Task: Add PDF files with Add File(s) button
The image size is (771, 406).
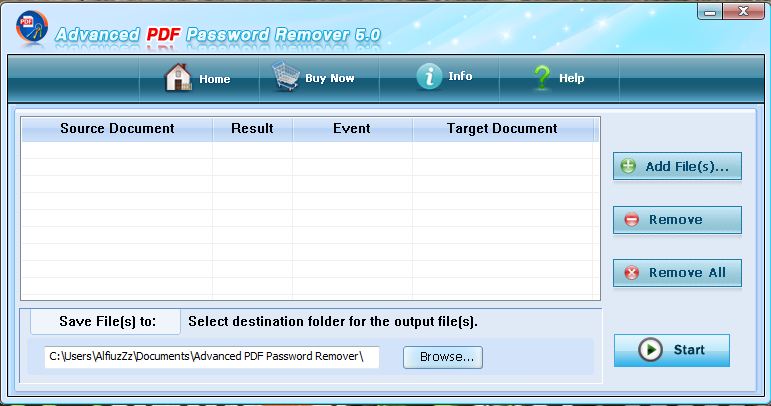Action: tap(677, 166)
